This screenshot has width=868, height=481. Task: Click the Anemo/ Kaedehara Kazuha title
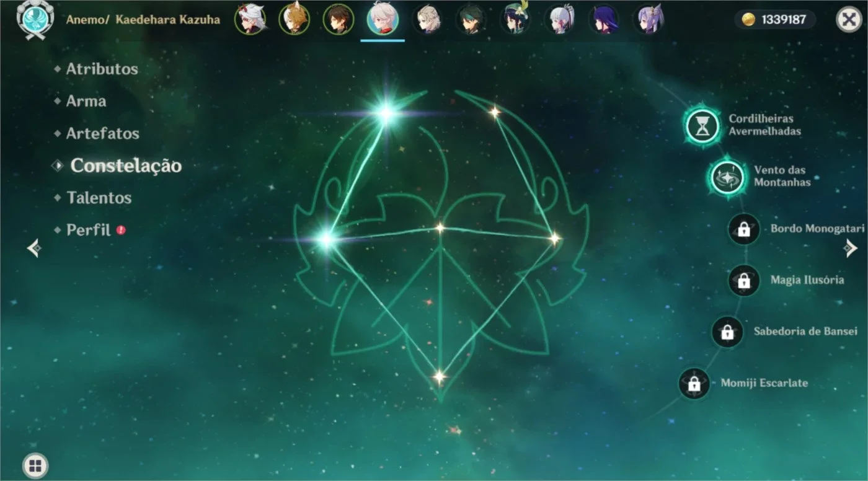point(143,20)
